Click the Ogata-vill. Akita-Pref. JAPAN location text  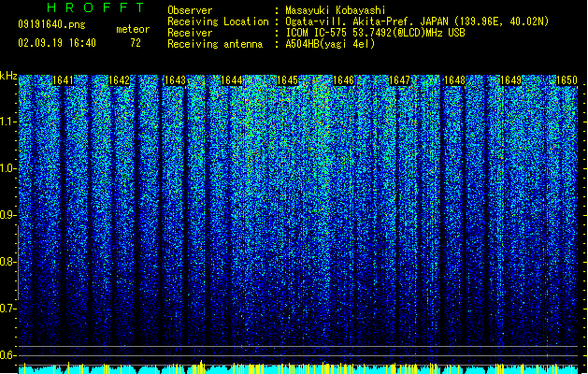pyautogui.click(x=417, y=22)
